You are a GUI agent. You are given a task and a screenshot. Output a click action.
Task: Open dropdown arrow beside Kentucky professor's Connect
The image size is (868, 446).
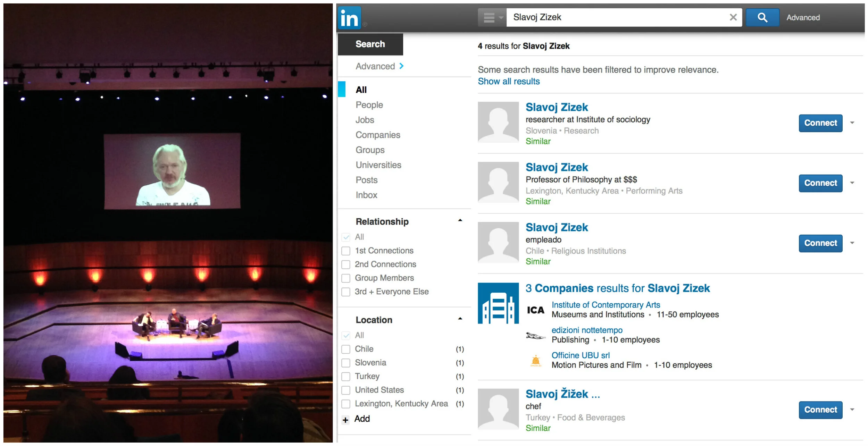coord(852,183)
